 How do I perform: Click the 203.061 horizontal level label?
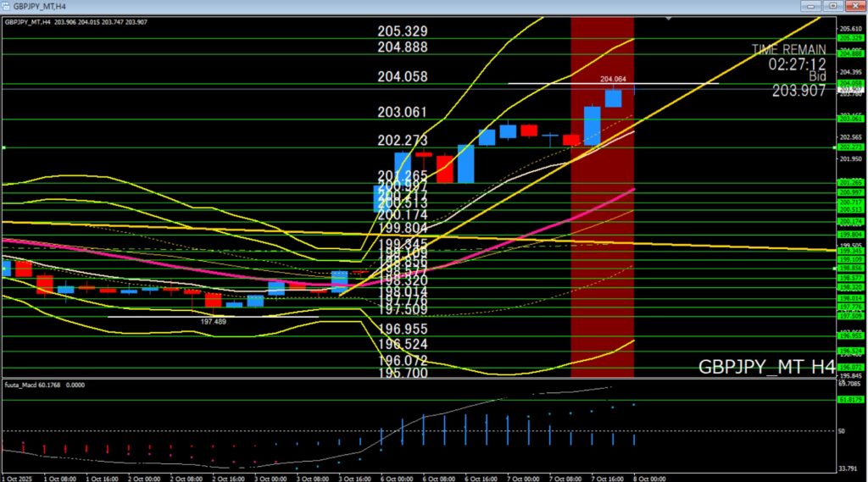click(403, 113)
